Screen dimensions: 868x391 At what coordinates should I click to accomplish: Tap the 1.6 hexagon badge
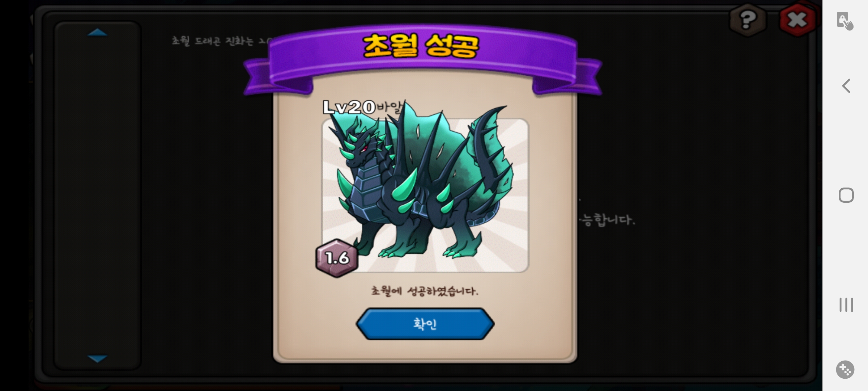pos(337,258)
